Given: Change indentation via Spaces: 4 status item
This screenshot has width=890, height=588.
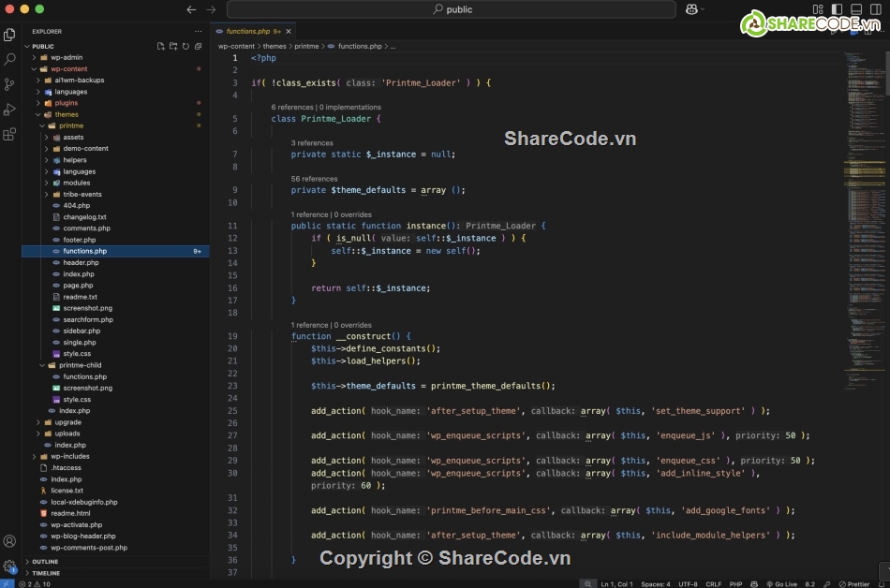Looking at the screenshot, I should tap(656, 584).
